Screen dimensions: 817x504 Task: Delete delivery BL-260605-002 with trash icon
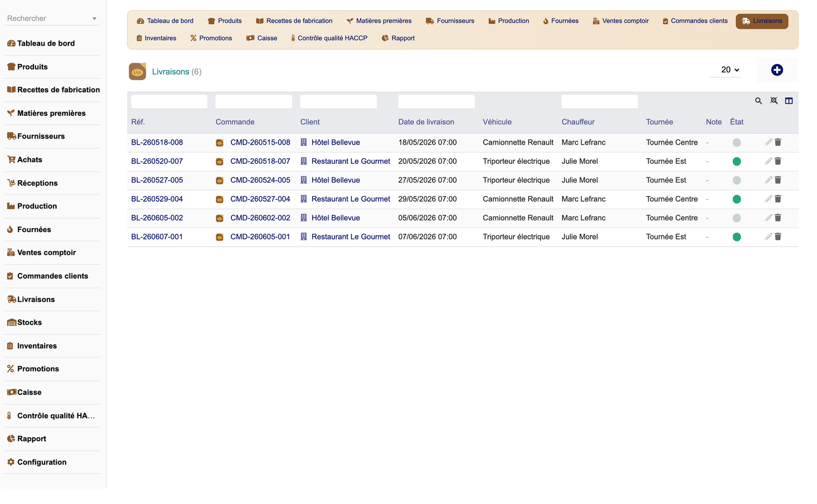(x=778, y=218)
